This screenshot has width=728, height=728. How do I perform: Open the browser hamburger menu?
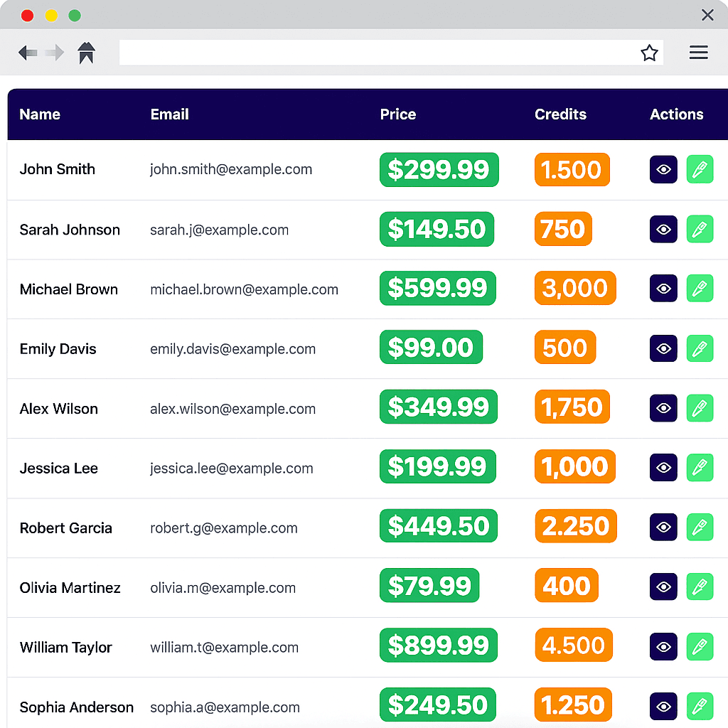coord(698,53)
